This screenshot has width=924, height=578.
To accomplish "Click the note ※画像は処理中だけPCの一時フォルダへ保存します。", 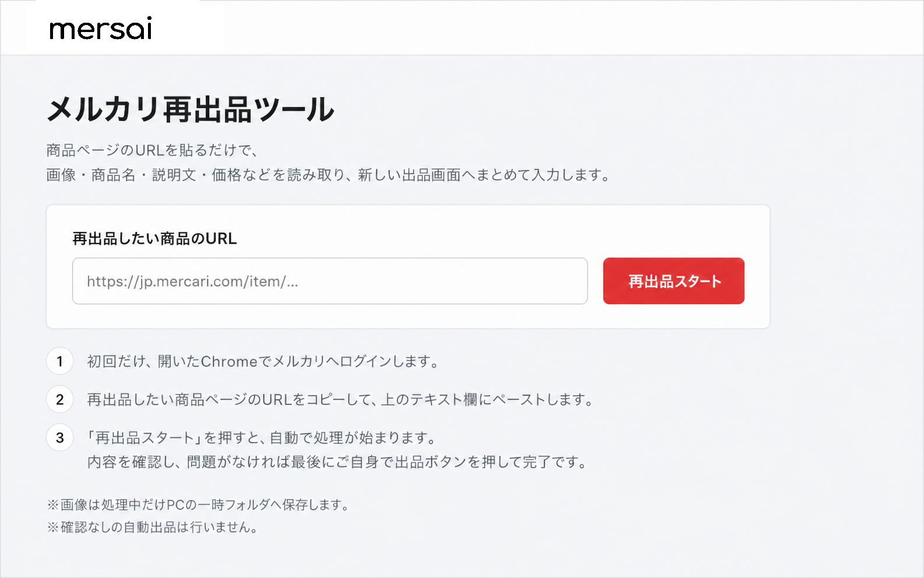I will (198, 505).
